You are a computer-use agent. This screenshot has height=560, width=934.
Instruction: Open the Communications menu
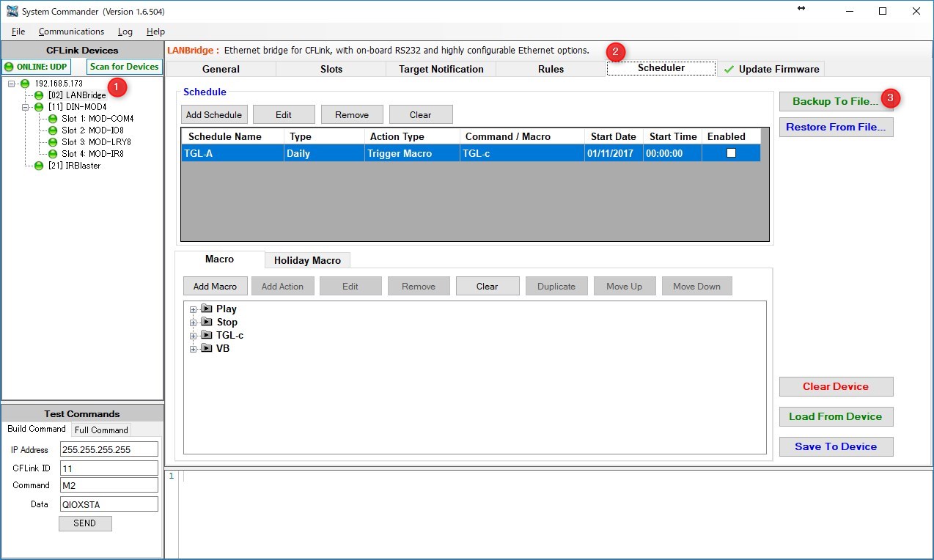pos(71,32)
